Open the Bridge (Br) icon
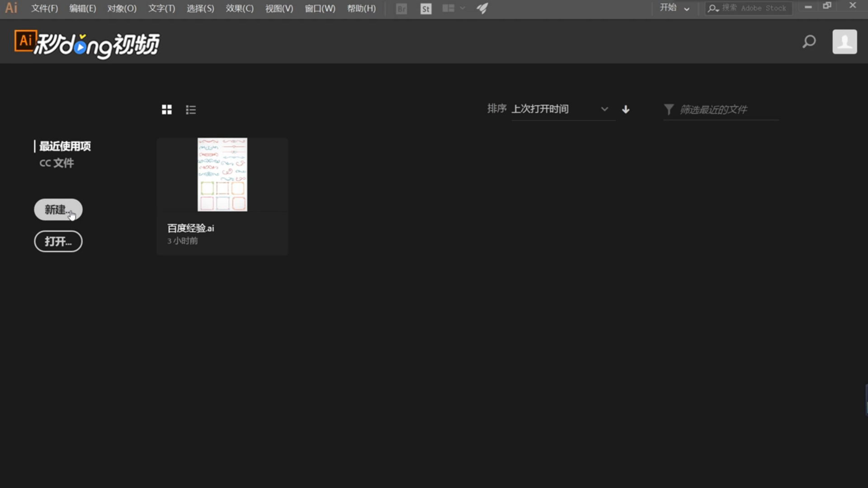 401,9
